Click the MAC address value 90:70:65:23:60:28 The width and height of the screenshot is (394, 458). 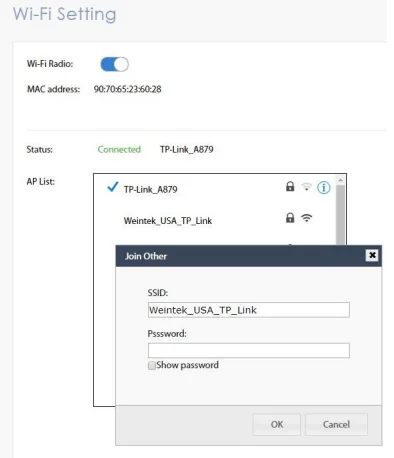click(128, 89)
